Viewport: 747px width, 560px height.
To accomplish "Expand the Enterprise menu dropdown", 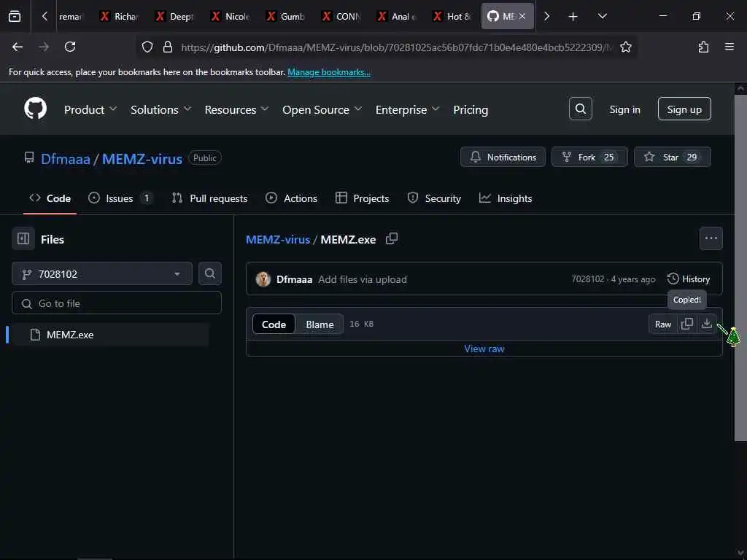I will click(407, 109).
